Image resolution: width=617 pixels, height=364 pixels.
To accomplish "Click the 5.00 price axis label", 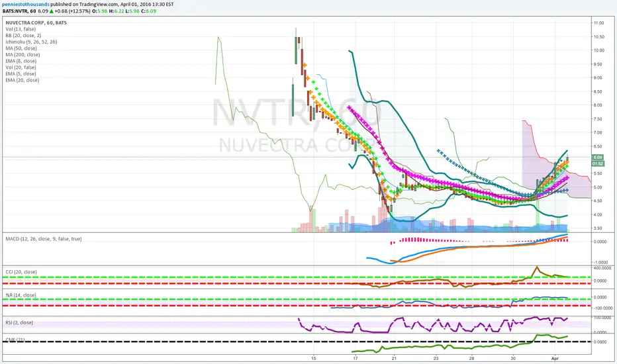I will (x=598, y=187).
